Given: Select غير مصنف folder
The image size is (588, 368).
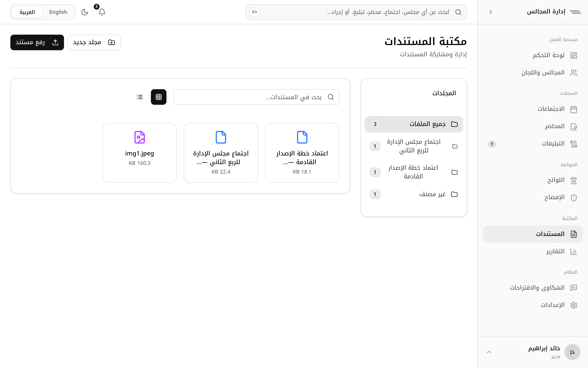Looking at the screenshot, I should 414,194.
